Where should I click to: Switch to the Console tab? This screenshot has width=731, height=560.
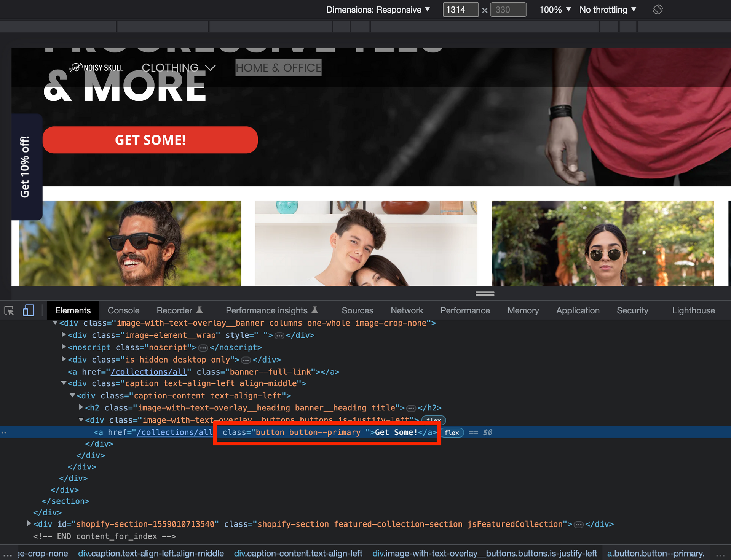(123, 310)
